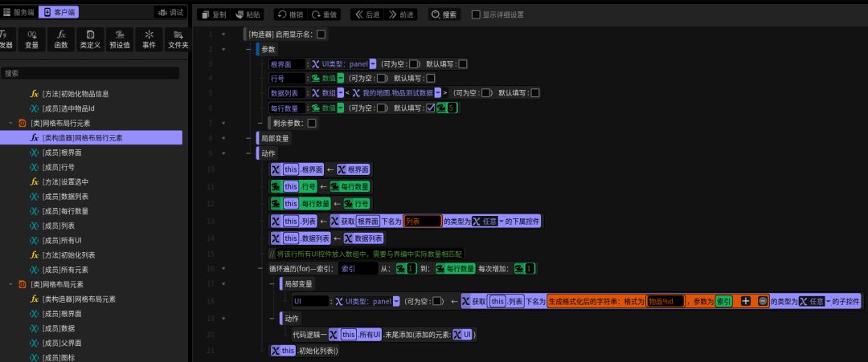
Task: Toggle 默认填写 checkbox in 根界面 row
Action: pyautogui.click(x=463, y=64)
